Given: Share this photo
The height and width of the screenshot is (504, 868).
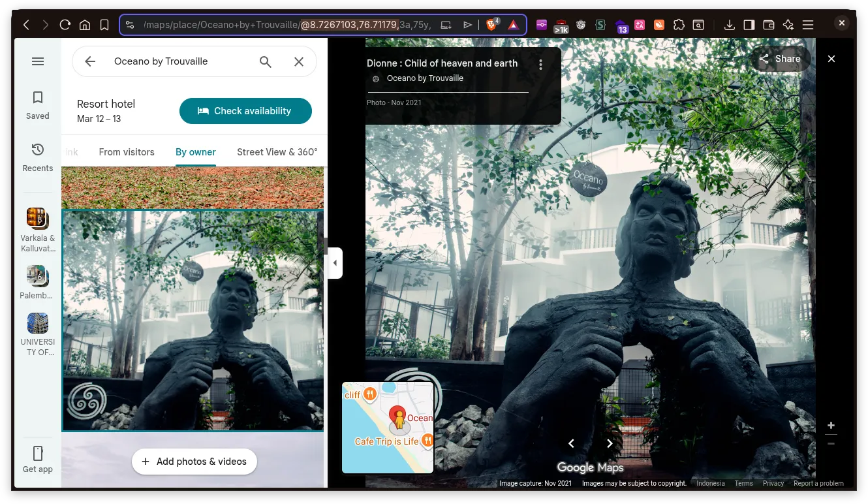Looking at the screenshot, I should [780, 59].
